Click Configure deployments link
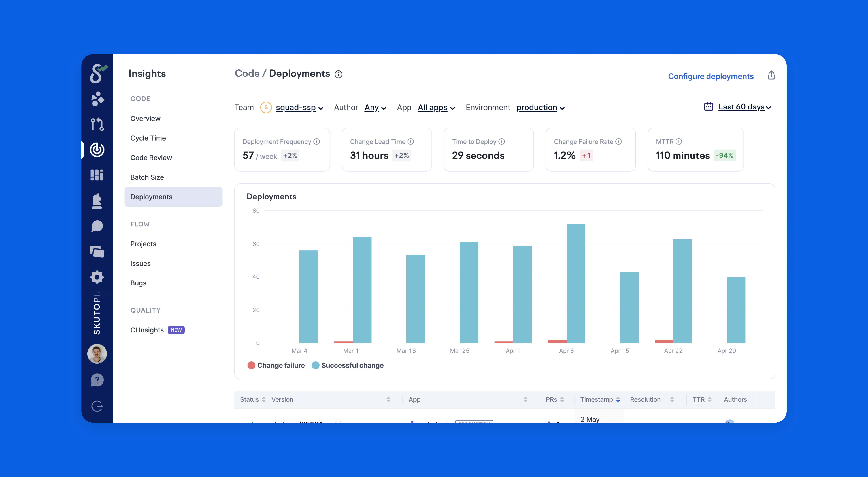This screenshot has width=868, height=477. (x=710, y=76)
